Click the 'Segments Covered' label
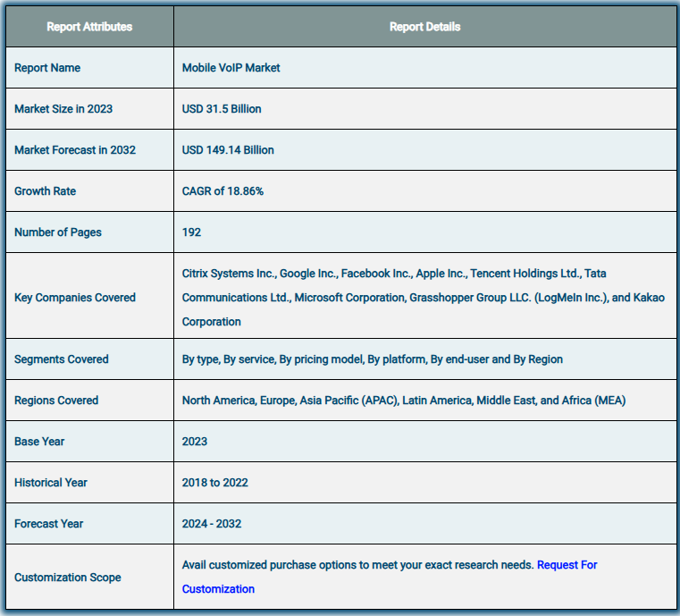 [x=61, y=359]
